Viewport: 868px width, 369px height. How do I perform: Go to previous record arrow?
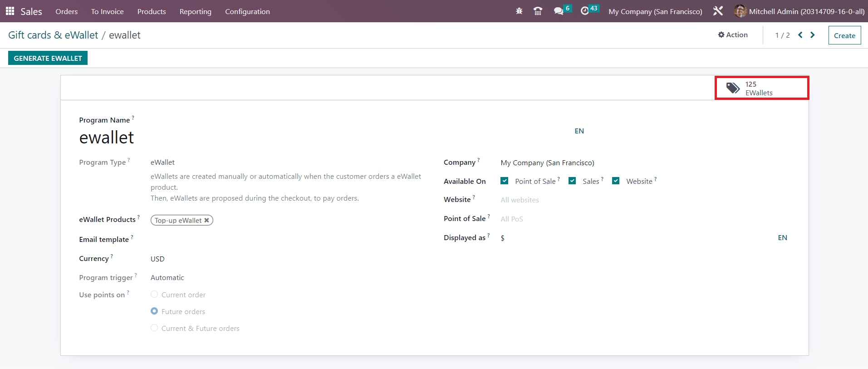800,35
